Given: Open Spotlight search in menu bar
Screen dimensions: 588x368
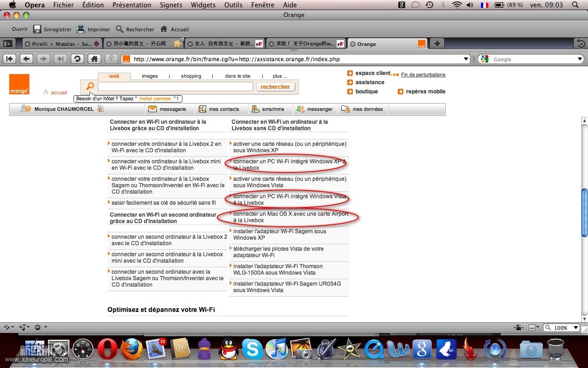Looking at the screenshot, I should pos(576,5).
